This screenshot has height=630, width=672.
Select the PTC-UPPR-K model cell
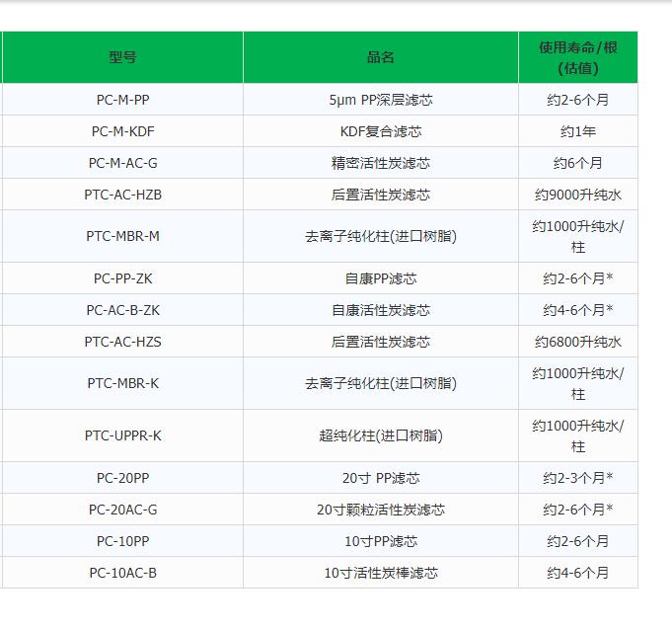122,435
